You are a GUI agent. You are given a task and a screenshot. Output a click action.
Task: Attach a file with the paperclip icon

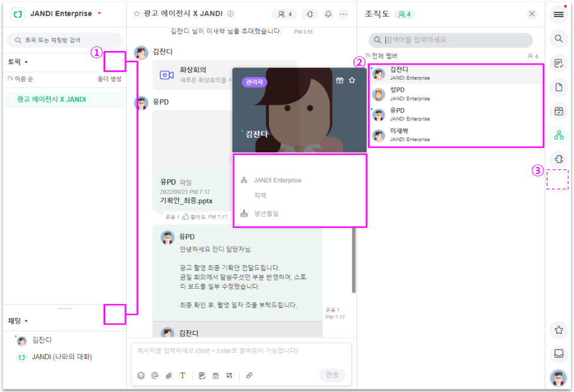[169, 375]
